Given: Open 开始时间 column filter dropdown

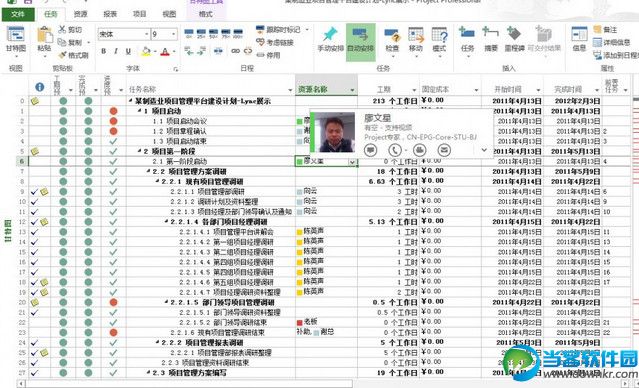Looking at the screenshot, I should click(x=538, y=90).
